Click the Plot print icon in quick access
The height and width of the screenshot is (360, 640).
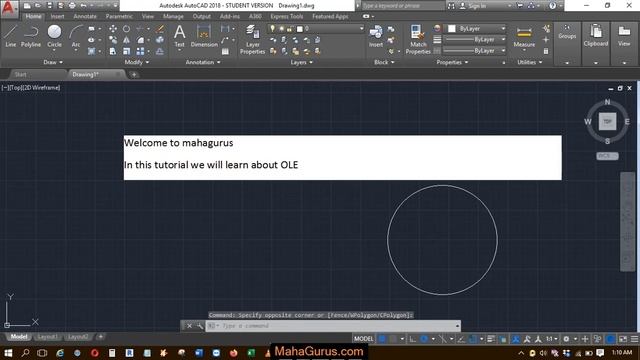[x=72, y=6]
